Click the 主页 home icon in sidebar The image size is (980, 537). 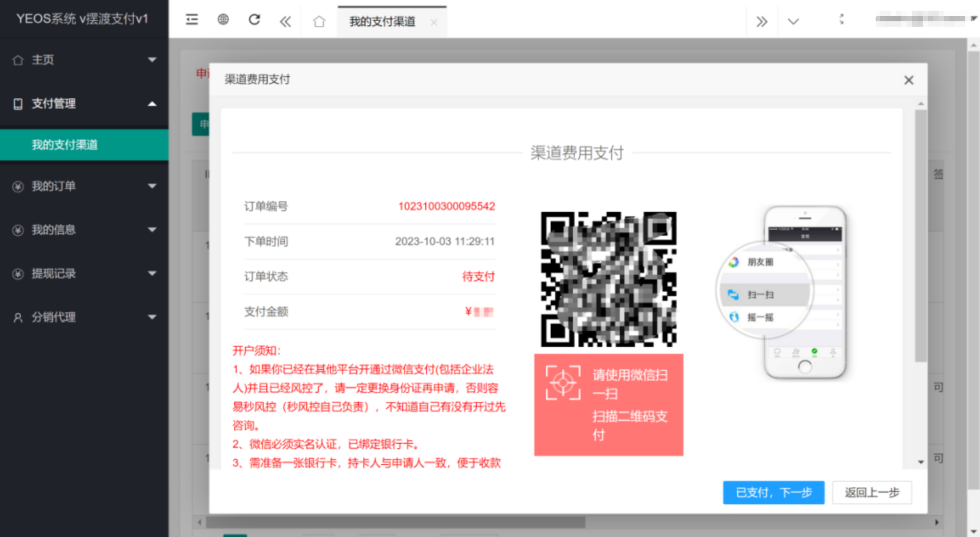click(18, 60)
